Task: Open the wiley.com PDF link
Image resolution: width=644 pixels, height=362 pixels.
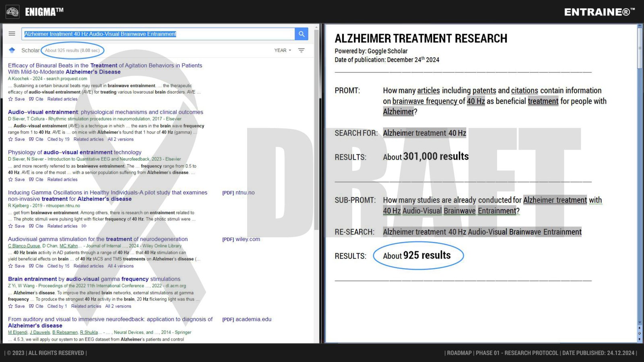Action: [x=241, y=239]
